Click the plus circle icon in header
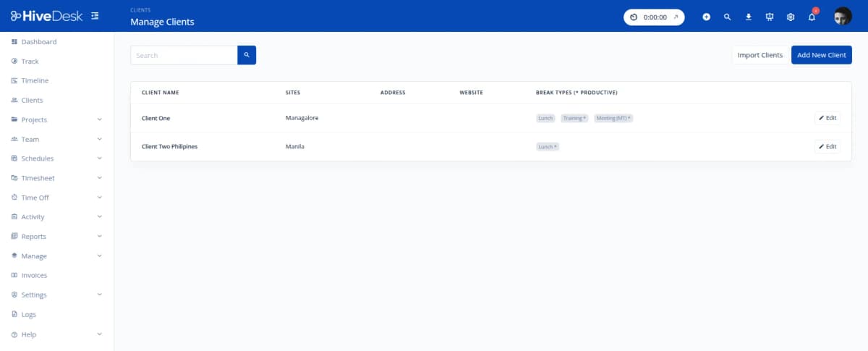 tap(707, 17)
